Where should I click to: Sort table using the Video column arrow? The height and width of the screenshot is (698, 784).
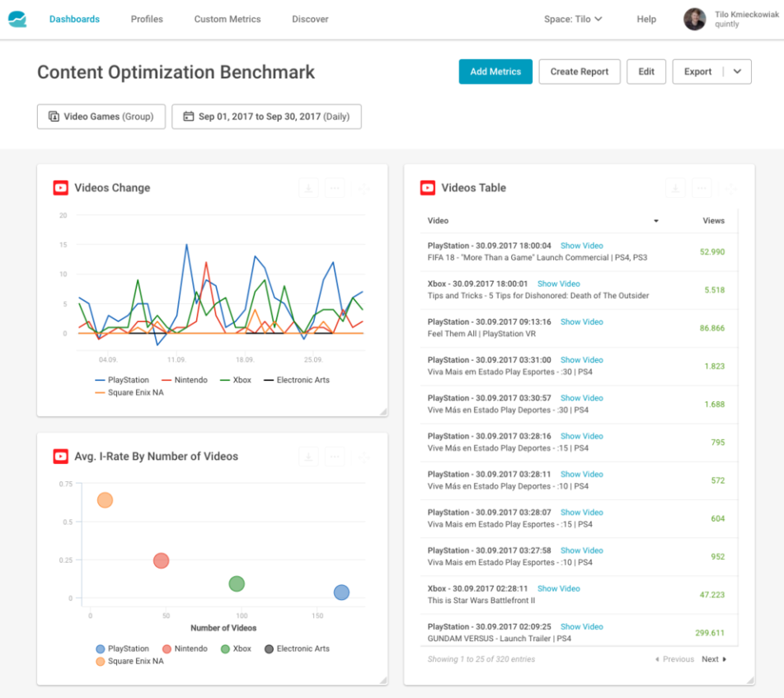[x=656, y=221]
